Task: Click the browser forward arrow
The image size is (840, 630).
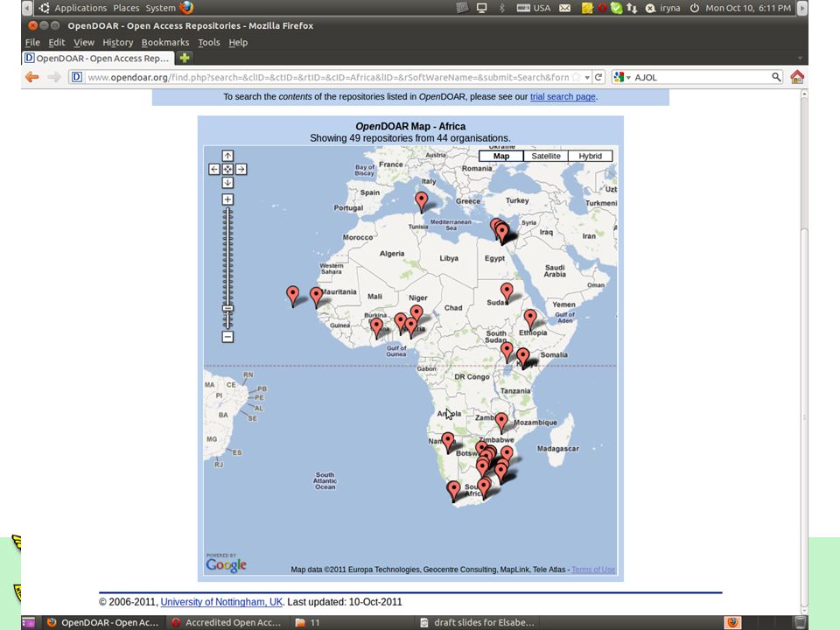Action: coord(54,77)
